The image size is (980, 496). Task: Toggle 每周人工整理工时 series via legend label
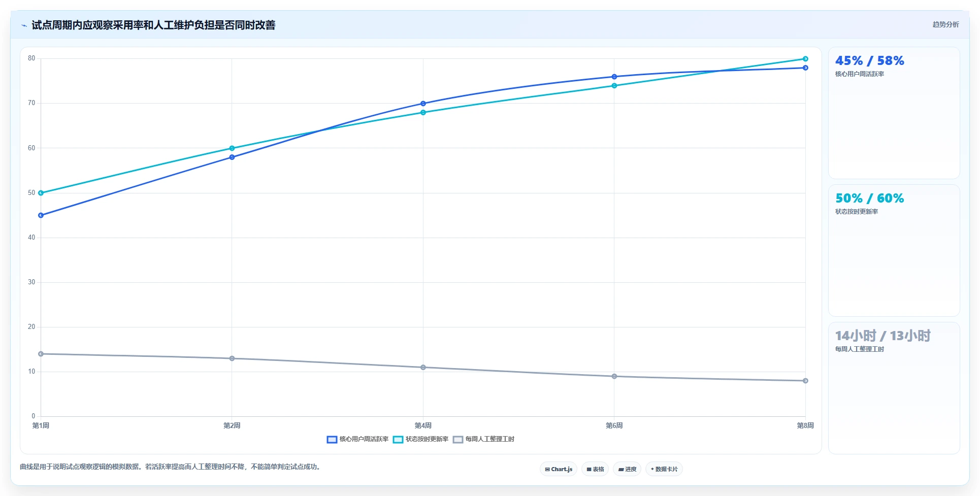pos(490,439)
